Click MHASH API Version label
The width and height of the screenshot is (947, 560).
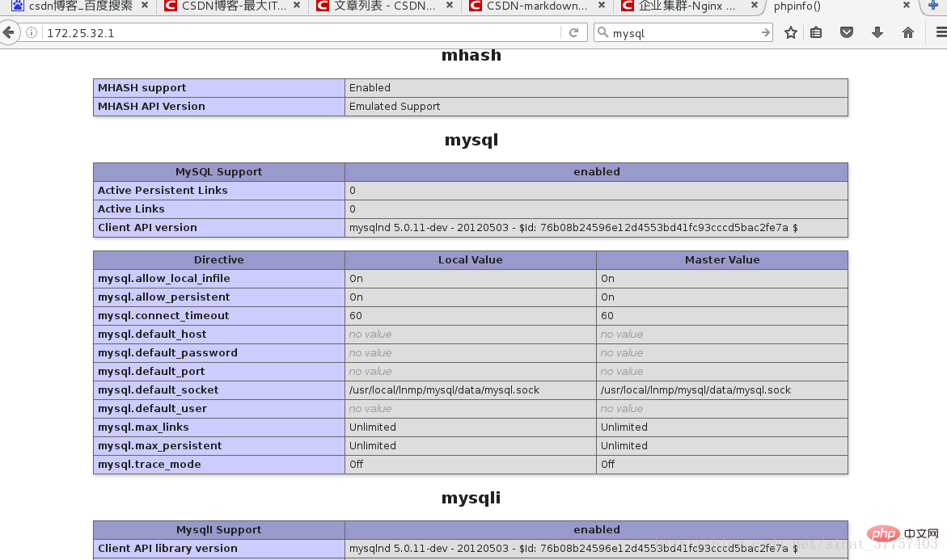coord(151,106)
